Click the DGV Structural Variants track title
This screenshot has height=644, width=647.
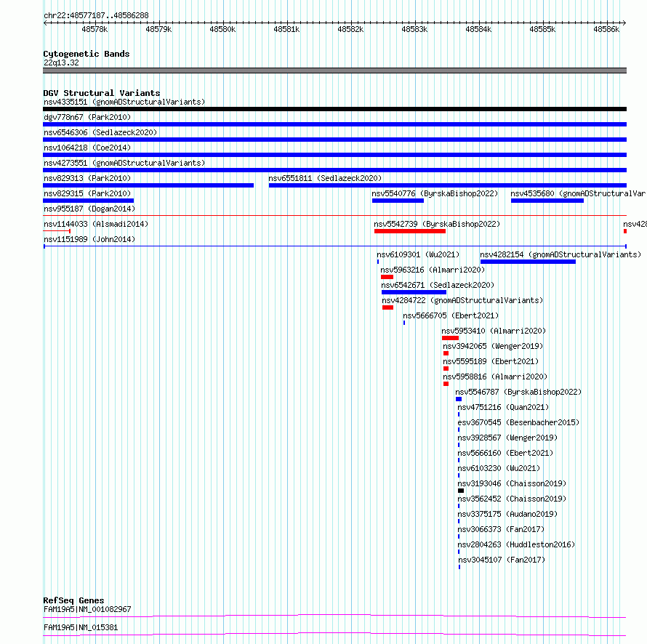pos(102,93)
